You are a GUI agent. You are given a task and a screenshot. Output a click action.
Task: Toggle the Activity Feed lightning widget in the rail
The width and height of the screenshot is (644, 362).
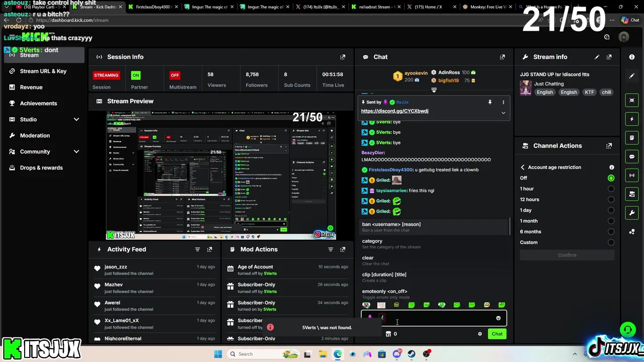[x=632, y=119]
